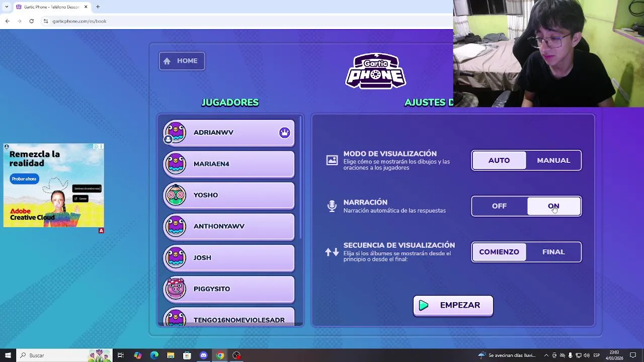Open the clock showing 23:03
The width and height of the screenshot is (644, 362).
pos(614,355)
